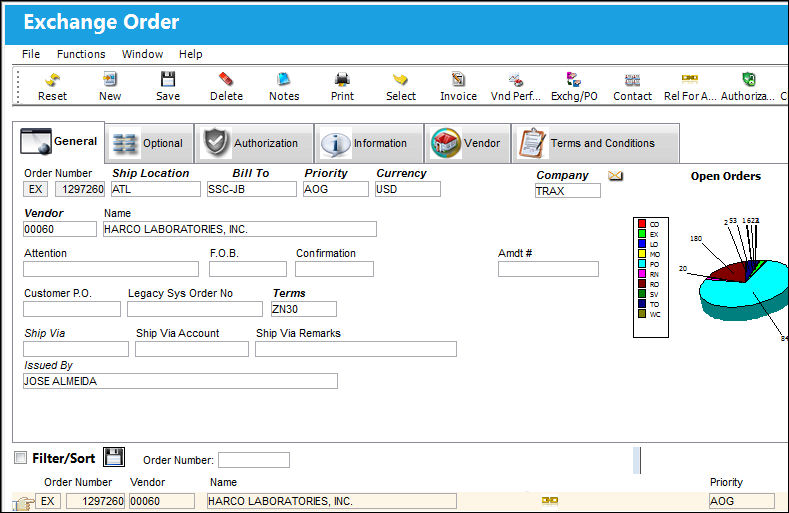Select grid cell 00060 in bottom row
Image resolution: width=789 pixels, height=513 pixels.
click(x=162, y=501)
